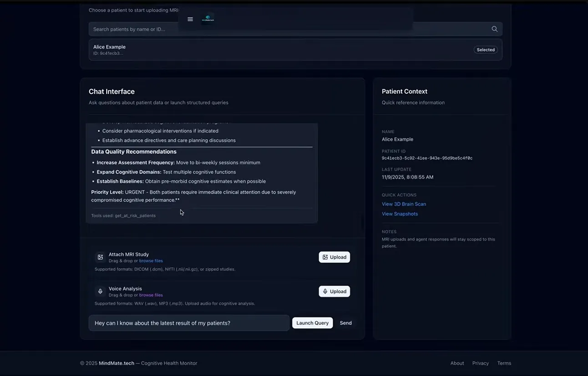Open the About footer link
The image size is (588, 376).
457,363
